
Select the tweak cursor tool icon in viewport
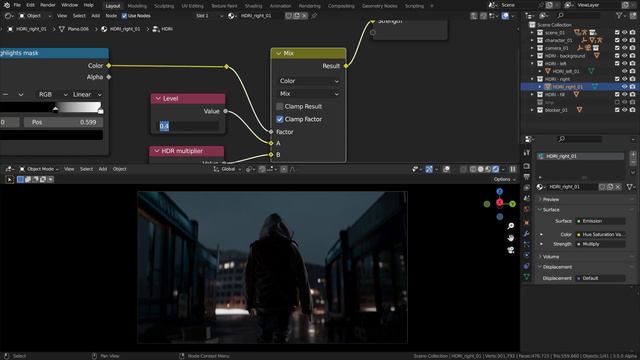10,180
